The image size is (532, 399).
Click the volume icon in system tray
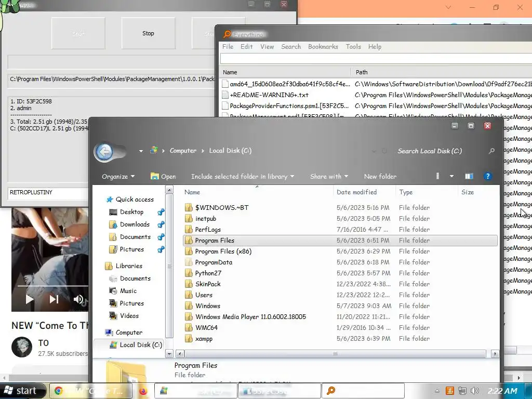click(475, 391)
